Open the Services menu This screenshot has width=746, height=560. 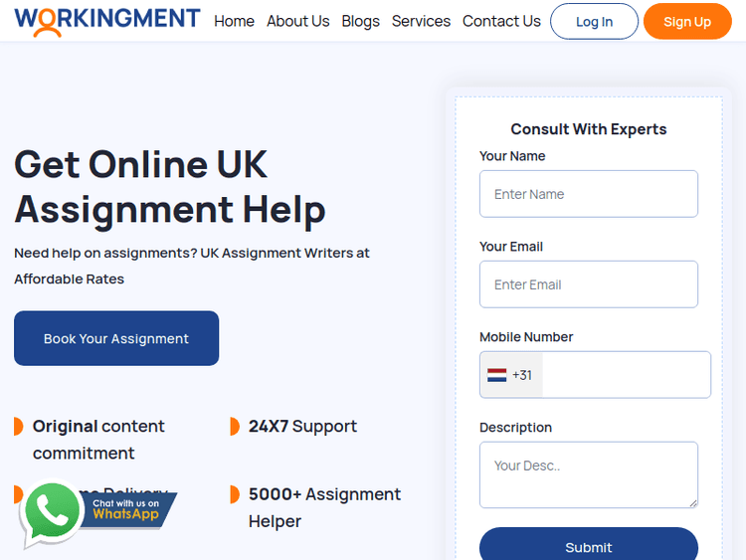point(421,21)
